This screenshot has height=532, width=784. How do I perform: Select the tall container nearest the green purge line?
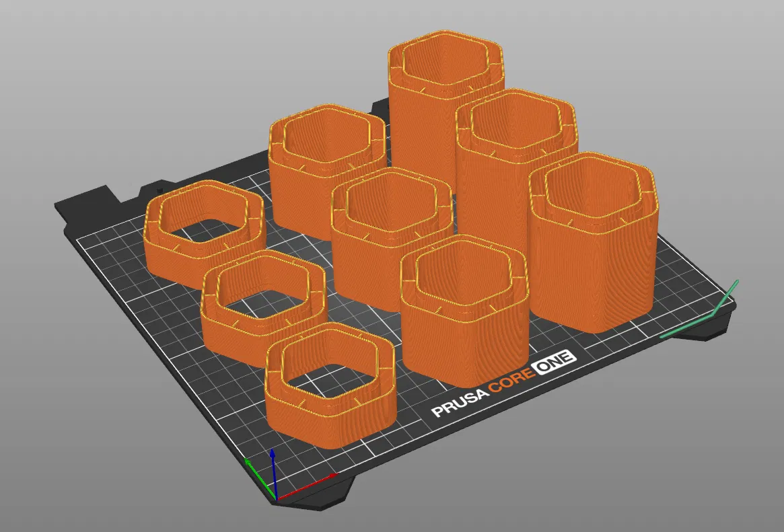click(594, 242)
